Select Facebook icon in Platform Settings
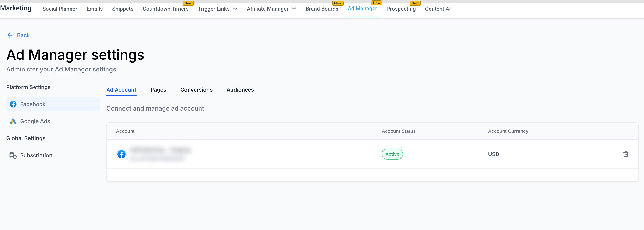This screenshot has width=644, height=230. (13, 104)
